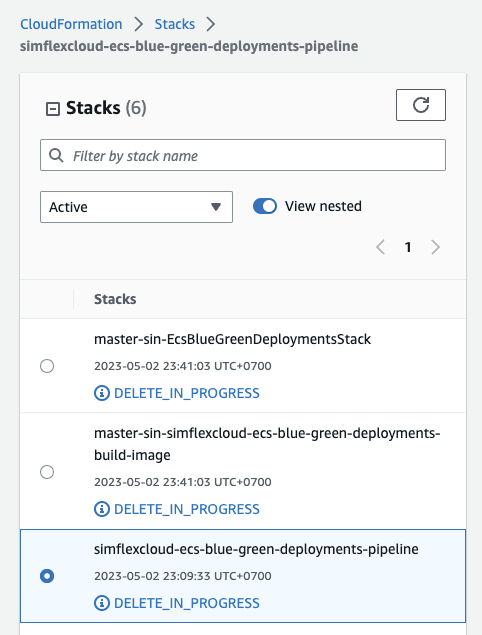Open the CloudFormation breadcrumb link
This screenshot has height=635, width=482.
pyautogui.click(x=71, y=24)
